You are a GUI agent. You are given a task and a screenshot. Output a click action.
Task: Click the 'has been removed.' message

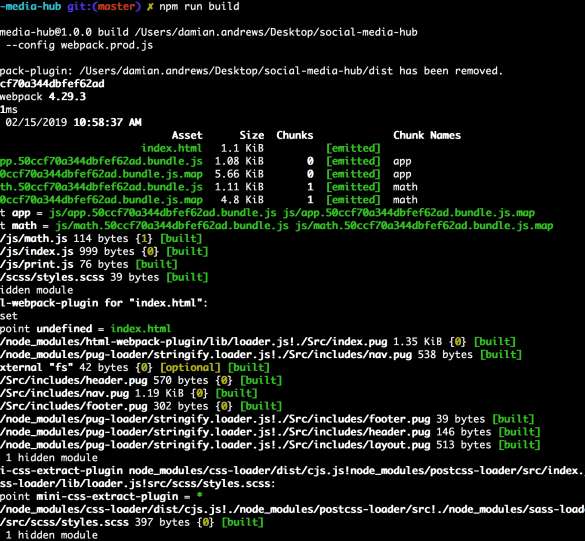tap(451, 71)
